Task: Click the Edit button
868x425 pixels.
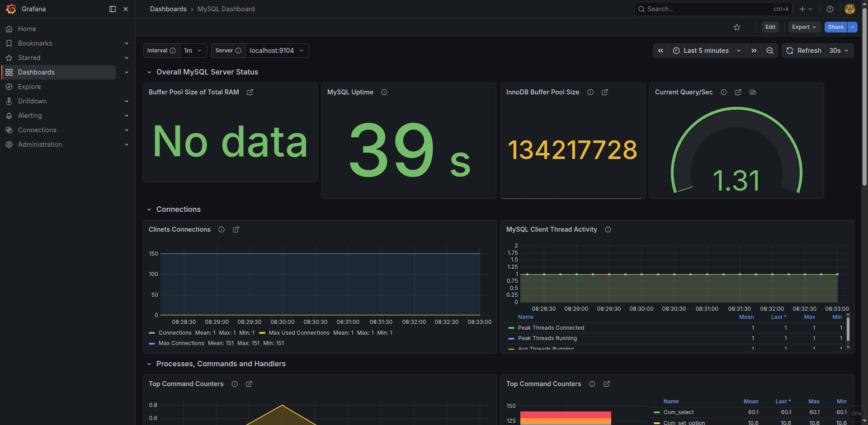Action: [x=770, y=27]
